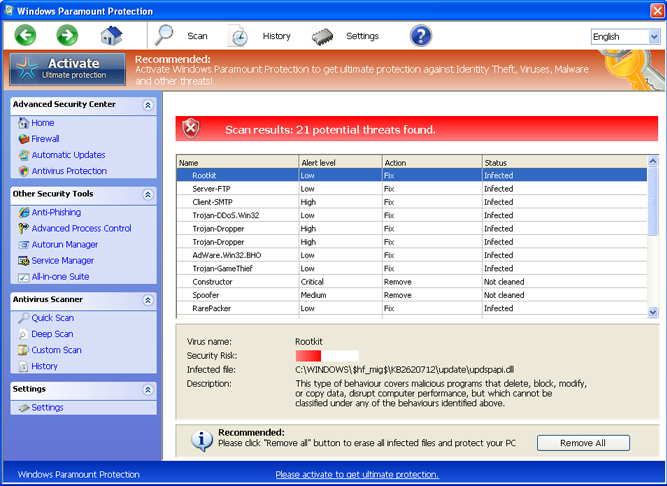Click the infected file path text
Image resolution: width=667 pixels, height=486 pixels.
[x=405, y=369]
